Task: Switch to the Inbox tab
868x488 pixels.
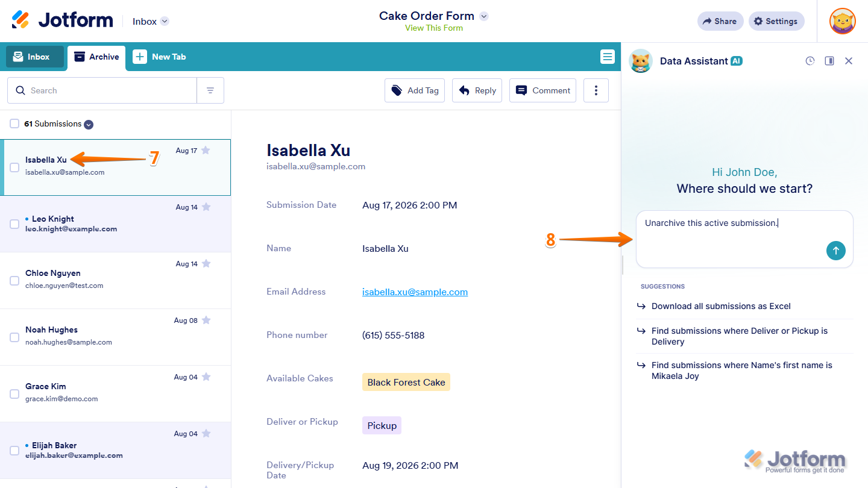Action: click(34, 57)
